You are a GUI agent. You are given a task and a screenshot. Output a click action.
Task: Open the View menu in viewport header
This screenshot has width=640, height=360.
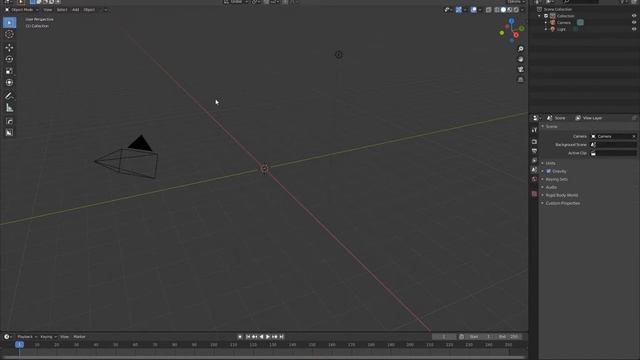pos(48,10)
